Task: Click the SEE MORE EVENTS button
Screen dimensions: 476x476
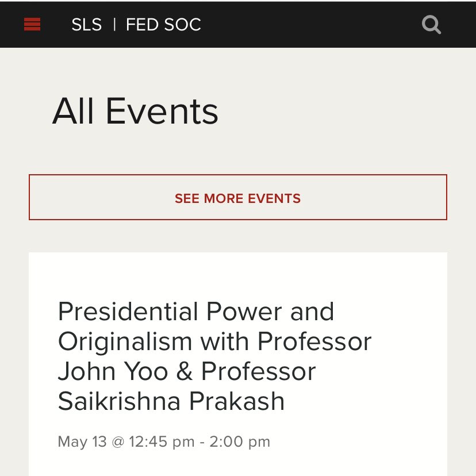Action: pyautogui.click(x=238, y=197)
